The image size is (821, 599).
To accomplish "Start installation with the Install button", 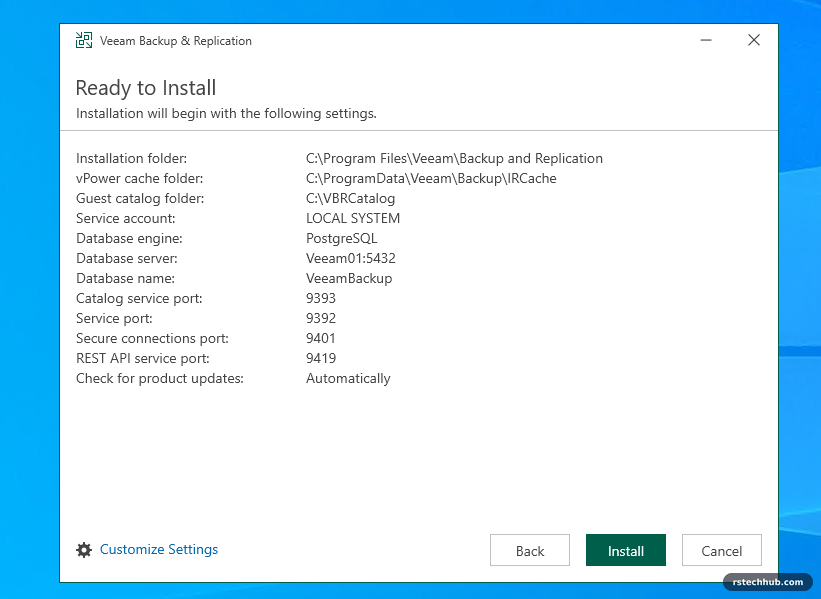I will [x=626, y=550].
